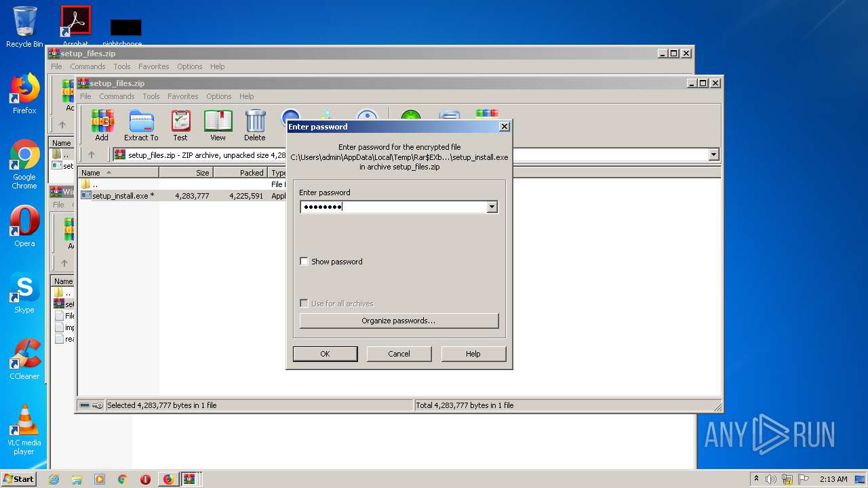The width and height of the screenshot is (868, 488).
Task: Open File menu in front WinRAR window
Action: 85,96
